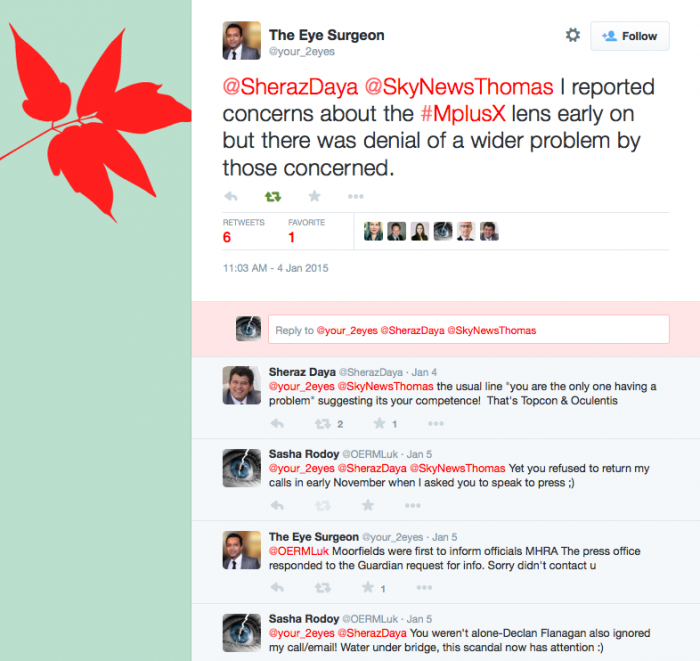
Task: Favorite the main tweet with star icon
Action: [x=314, y=196]
